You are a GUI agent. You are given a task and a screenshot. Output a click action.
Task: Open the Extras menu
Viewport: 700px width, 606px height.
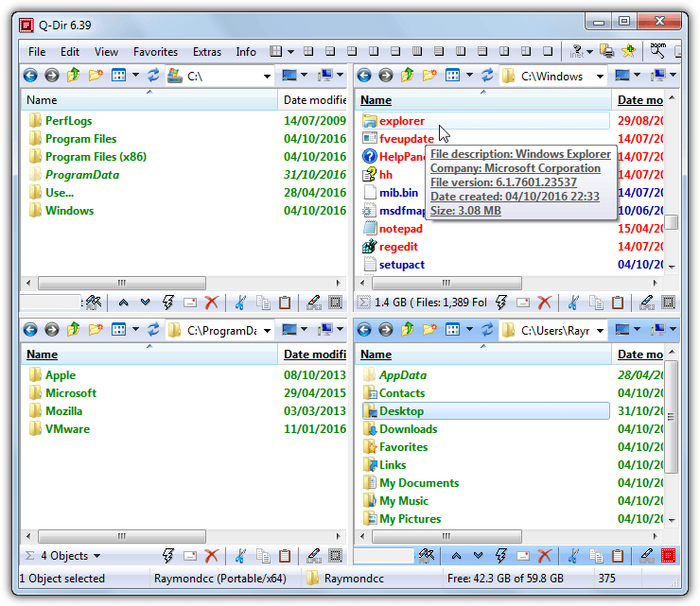click(207, 52)
